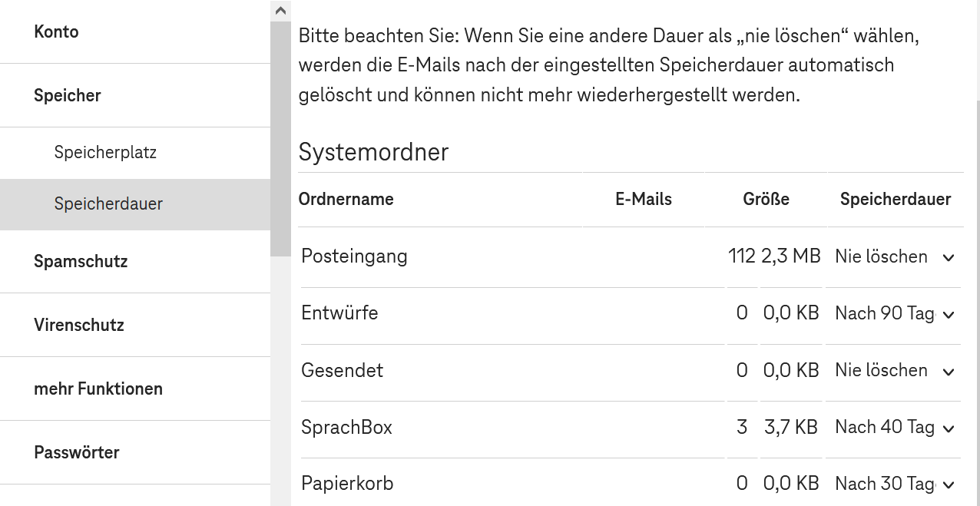Select Speicher menu section
The image size is (980, 506).
click(68, 96)
